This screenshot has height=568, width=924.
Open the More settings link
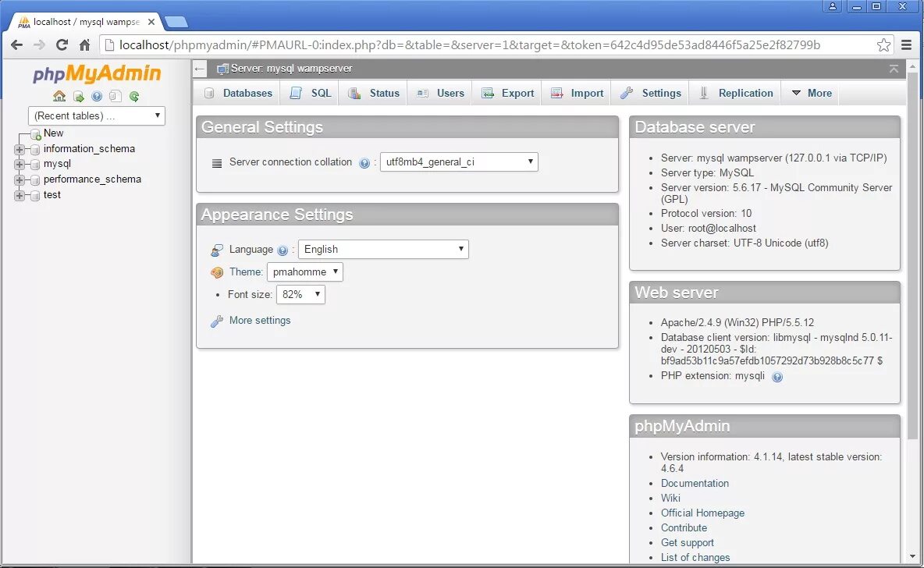click(260, 321)
